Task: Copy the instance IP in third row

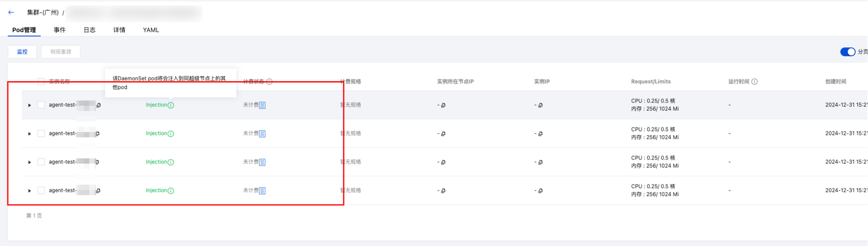Action: (540, 162)
